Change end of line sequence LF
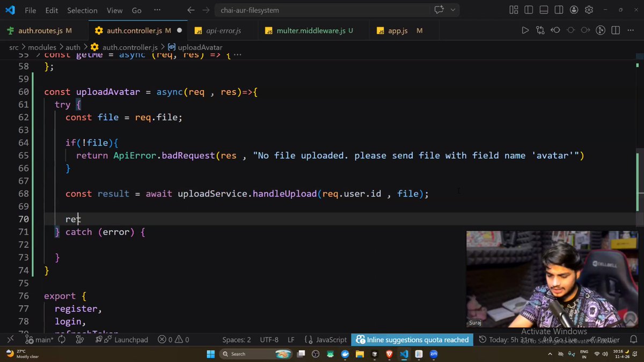This screenshot has width=644, height=362. [291, 339]
